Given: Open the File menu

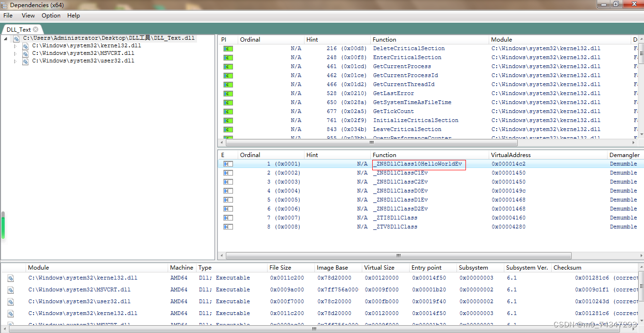Looking at the screenshot, I should coord(8,16).
